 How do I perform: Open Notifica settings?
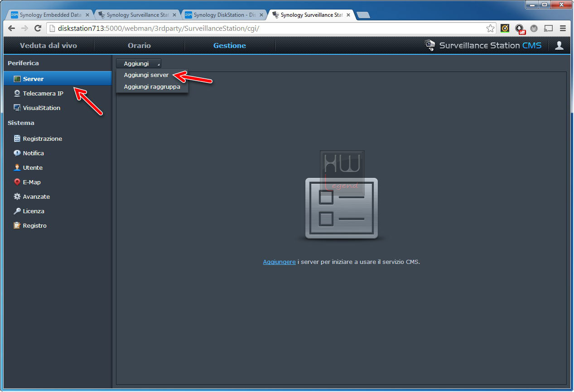click(58, 153)
